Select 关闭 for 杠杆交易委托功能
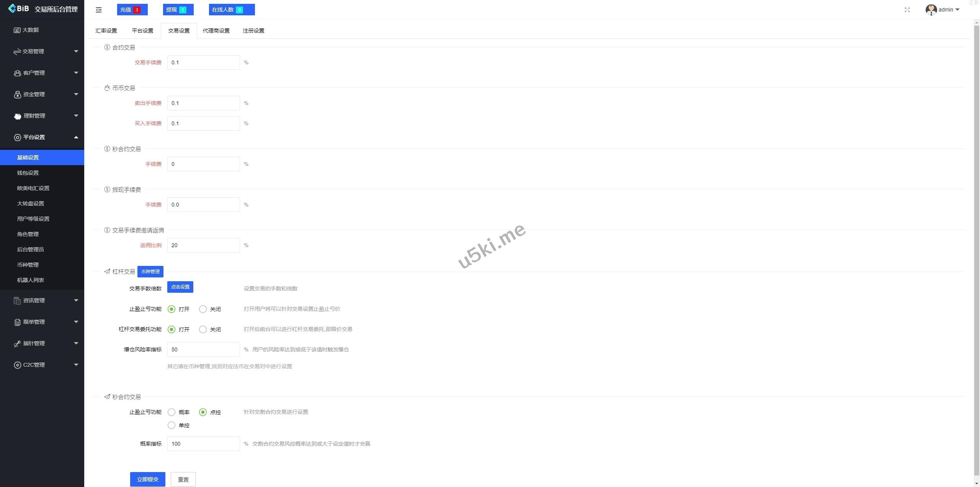 tap(203, 330)
